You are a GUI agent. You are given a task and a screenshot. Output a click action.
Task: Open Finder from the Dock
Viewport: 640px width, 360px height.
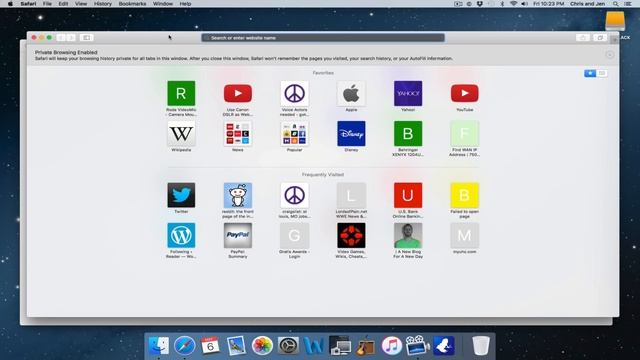(x=159, y=346)
